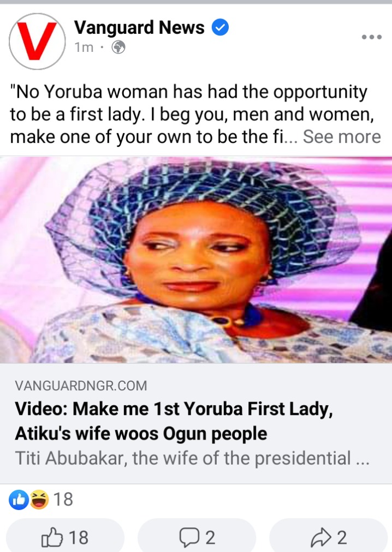This screenshot has width=392, height=552.
Task: Toggle Like with the thumbs-up button
Action: tap(65, 537)
